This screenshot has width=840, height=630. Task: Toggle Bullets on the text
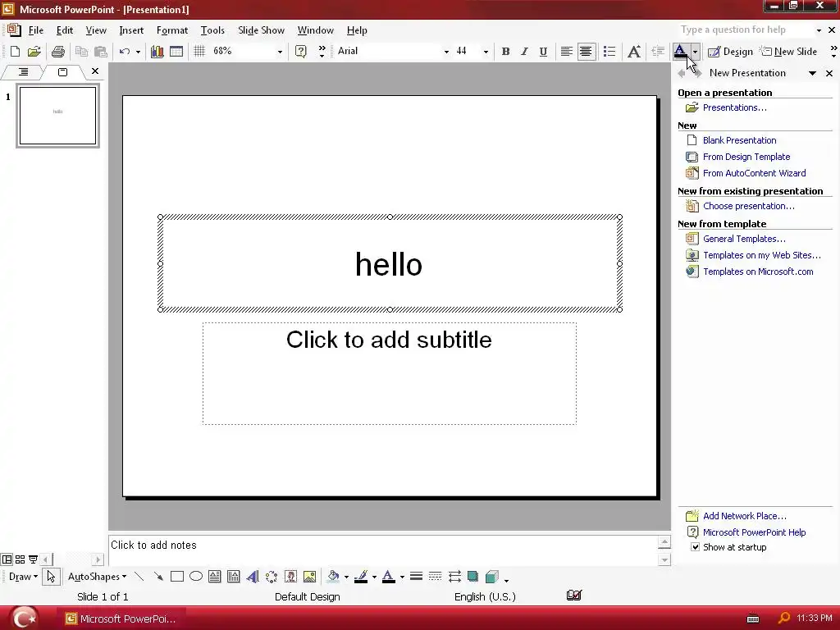click(609, 52)
